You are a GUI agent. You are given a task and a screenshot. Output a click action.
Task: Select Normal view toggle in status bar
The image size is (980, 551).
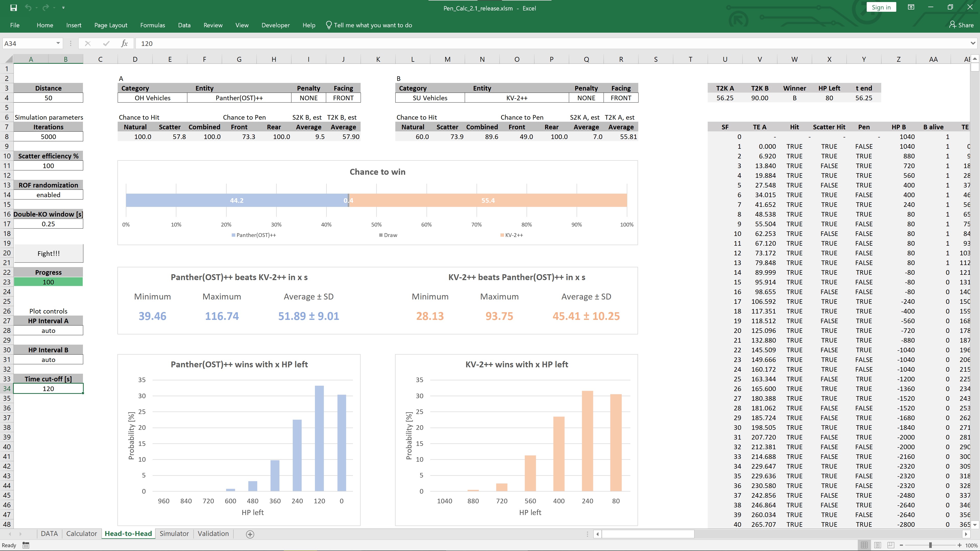pos(864,545)
